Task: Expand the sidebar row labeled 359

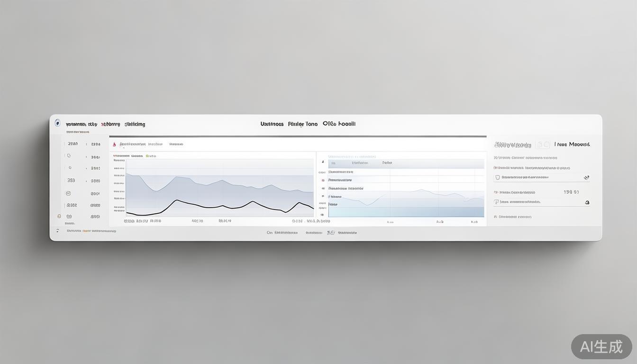Action: (x=71, y=181)
